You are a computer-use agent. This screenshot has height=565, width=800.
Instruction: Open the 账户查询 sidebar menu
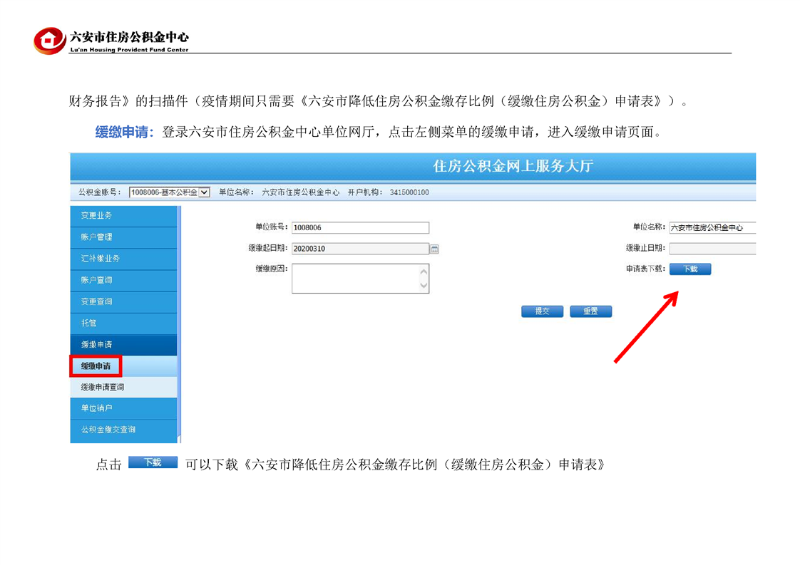pos(123,280)
